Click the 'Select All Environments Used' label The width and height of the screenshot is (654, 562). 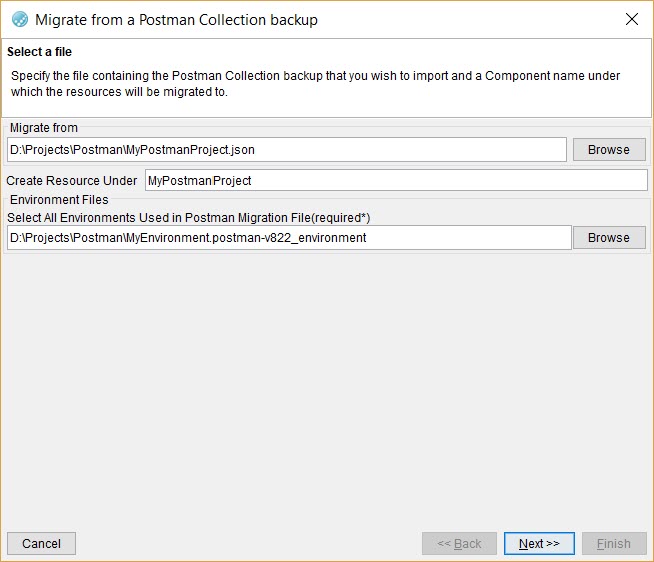coord(188,217)
